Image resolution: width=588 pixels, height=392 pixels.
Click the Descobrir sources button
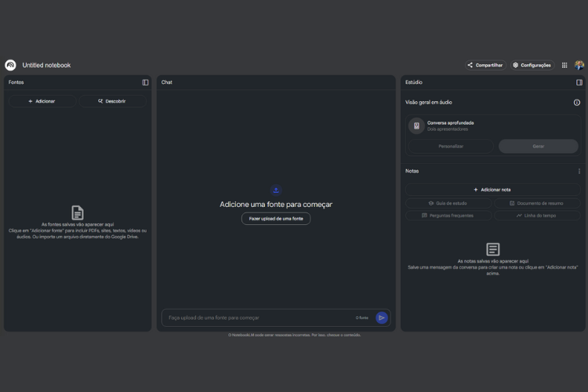pyautogui.click(x=112, y=101)
